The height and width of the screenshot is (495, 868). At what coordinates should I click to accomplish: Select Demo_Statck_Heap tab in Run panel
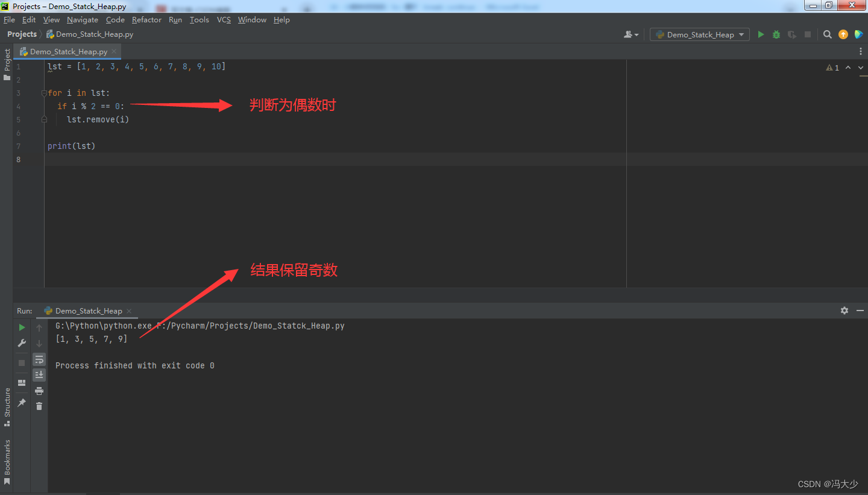click(x=88, y=311)
